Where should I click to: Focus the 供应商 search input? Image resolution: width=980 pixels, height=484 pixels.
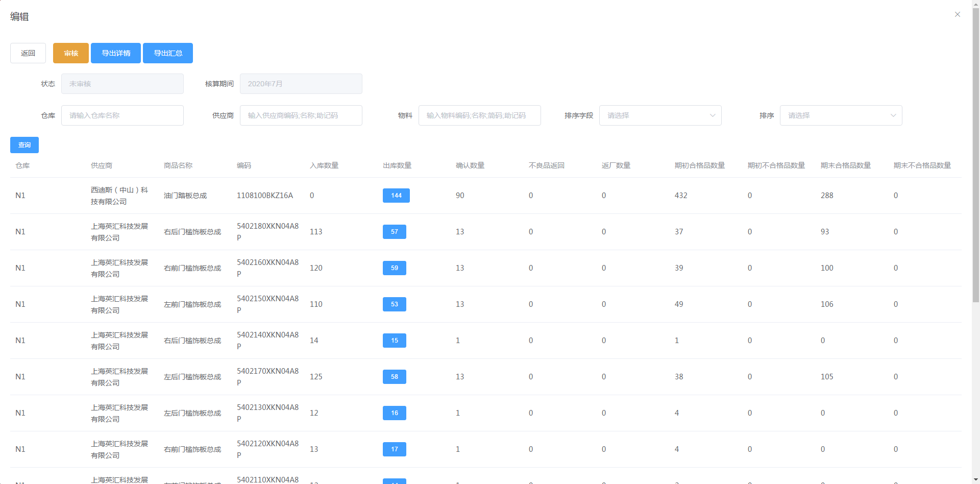(x=301, y=115)
